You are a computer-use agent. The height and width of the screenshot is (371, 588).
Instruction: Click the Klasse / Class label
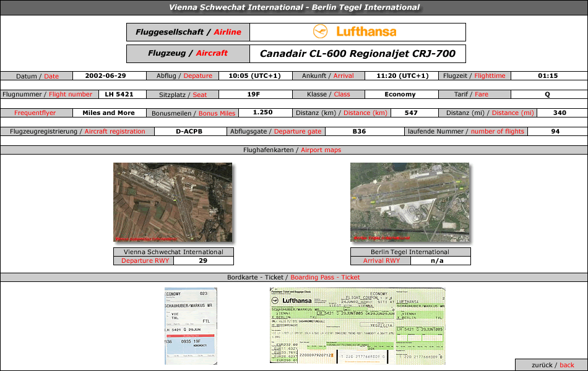(x=328, y=95)
